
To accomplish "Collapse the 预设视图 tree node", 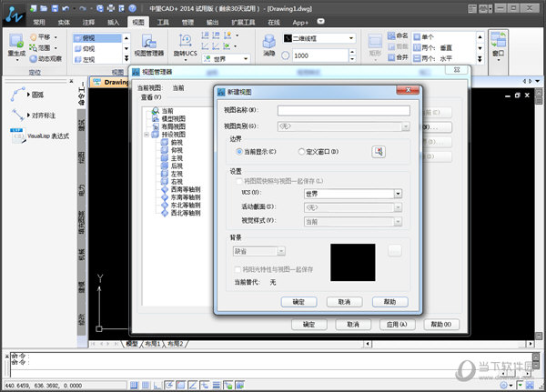I will click(x=147, y=135).
